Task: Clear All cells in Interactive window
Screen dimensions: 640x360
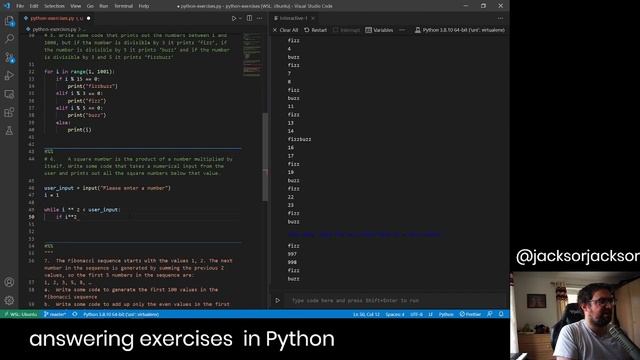Action: pos(285,30)
